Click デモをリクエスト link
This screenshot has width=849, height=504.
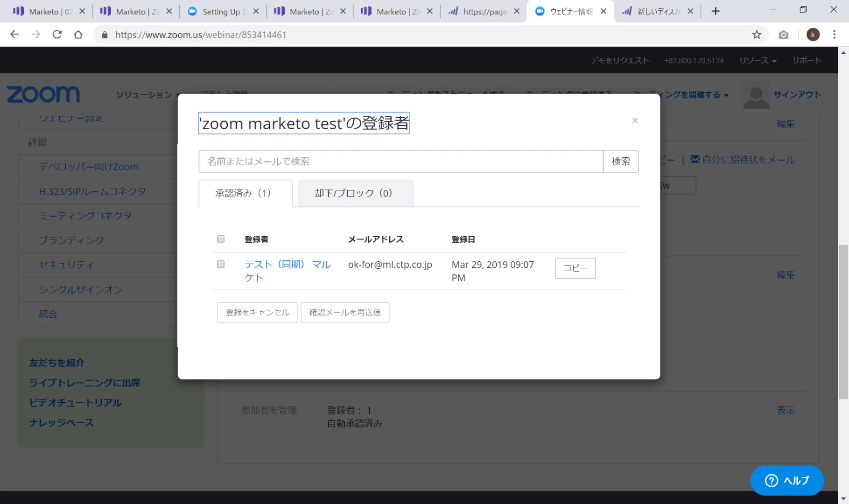pyautogui.click(x=620, y=60)
